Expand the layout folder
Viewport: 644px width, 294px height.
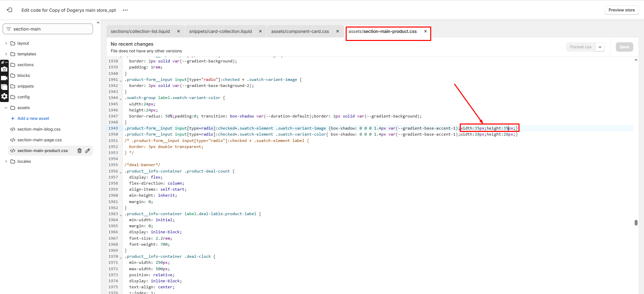click(x=6, y=43)
